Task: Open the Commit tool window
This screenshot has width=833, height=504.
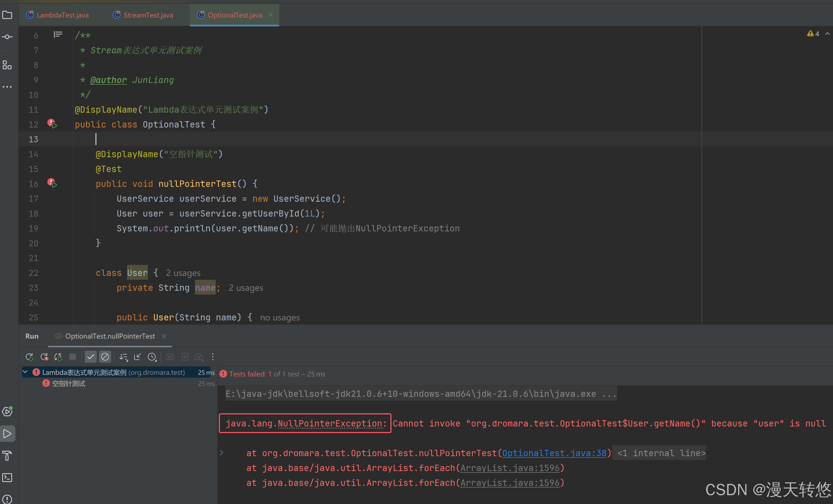Action: click(7, 37)
